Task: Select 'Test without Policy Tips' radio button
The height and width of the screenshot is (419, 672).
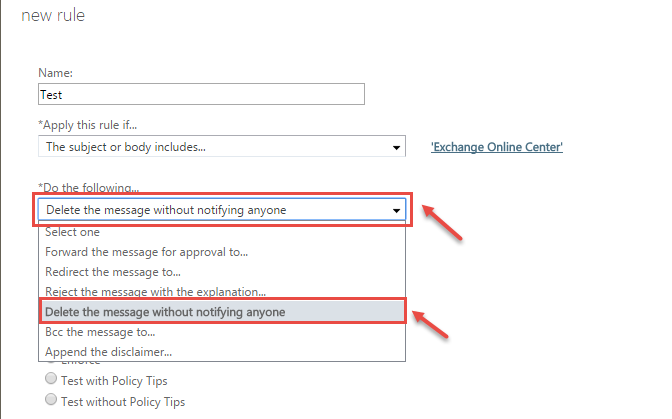Action: pyautogui.click(x=51, y=399)
